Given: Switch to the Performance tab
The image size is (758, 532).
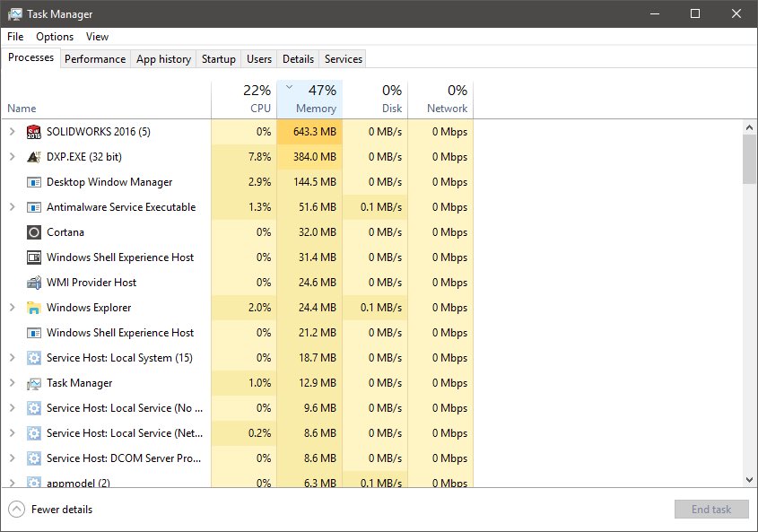Looking at the screenshot, I should tap(95, 59).
